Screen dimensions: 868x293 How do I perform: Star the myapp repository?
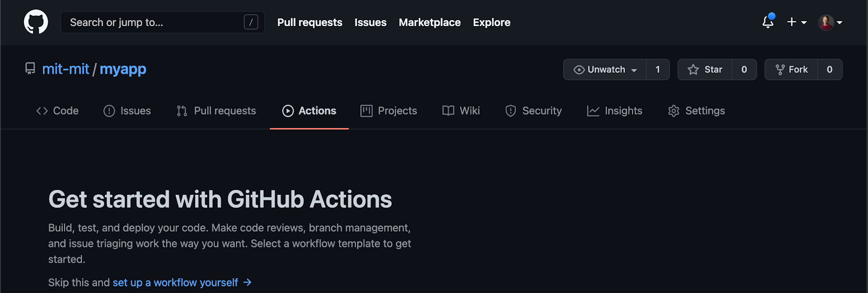pos(705,69)
